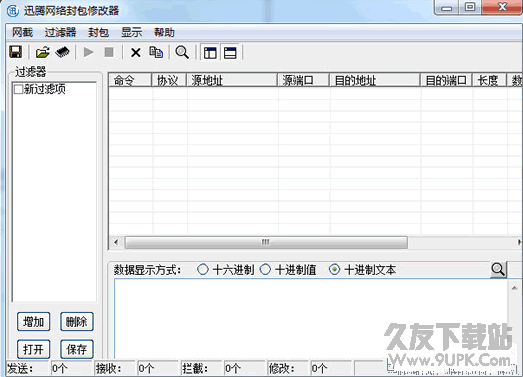Screen dimensions: 523x377
Task: Click the application logo in title bar
Action: (x=13, y=11)
